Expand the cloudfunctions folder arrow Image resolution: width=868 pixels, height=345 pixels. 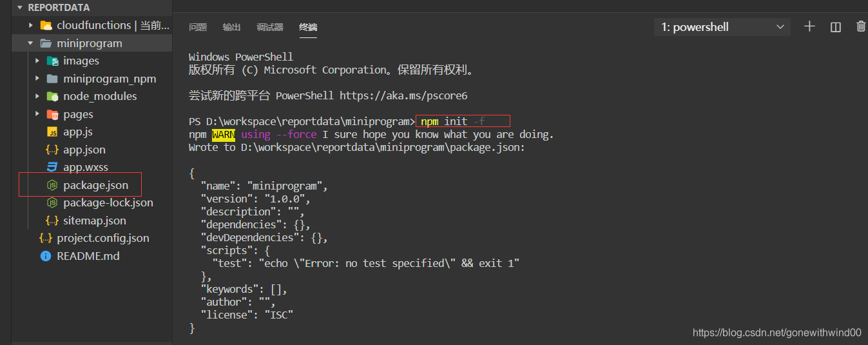30,25
